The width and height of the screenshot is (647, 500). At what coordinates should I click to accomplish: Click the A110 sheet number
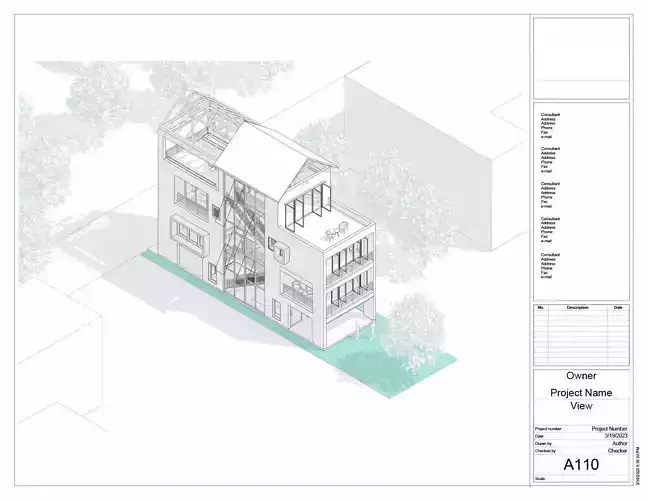pos(581,465)
